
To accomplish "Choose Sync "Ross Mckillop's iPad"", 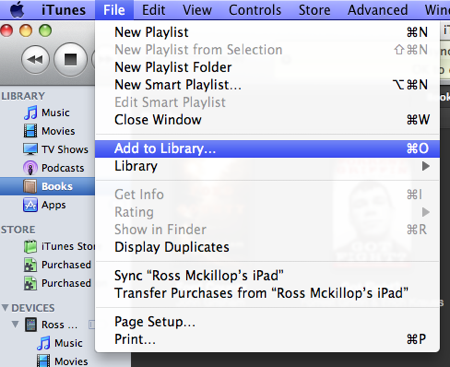I will point(267,276).
